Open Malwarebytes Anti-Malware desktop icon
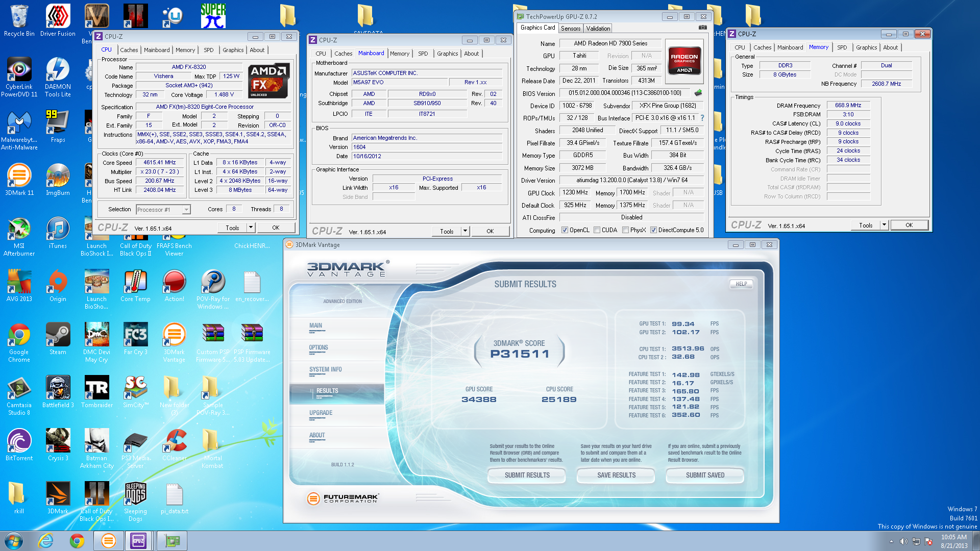The height and width of the screenshot is (551, 980). [19, 130]
